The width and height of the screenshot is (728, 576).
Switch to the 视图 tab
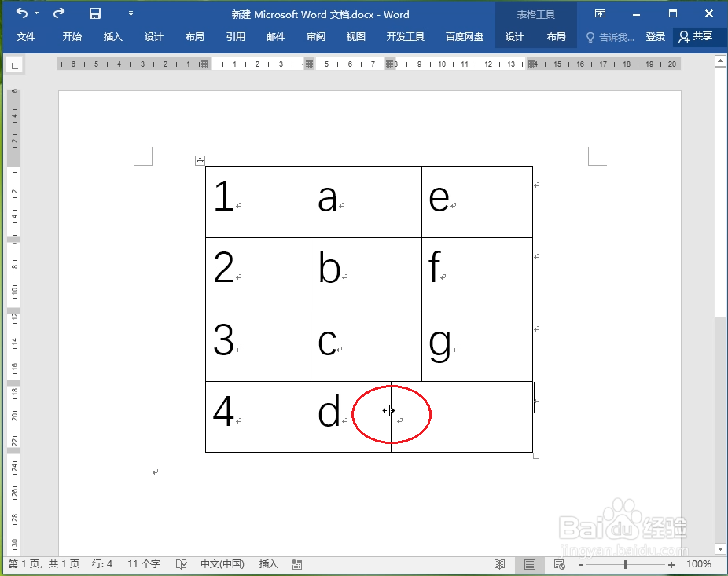click(355, 37)
